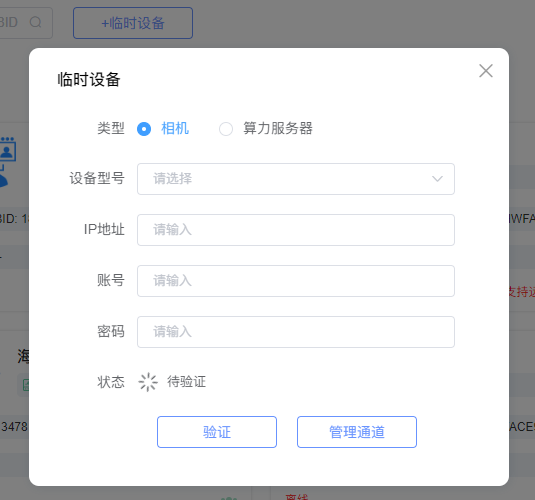Select the 相机 radio button
535x500 pixels.
point(144,129)
